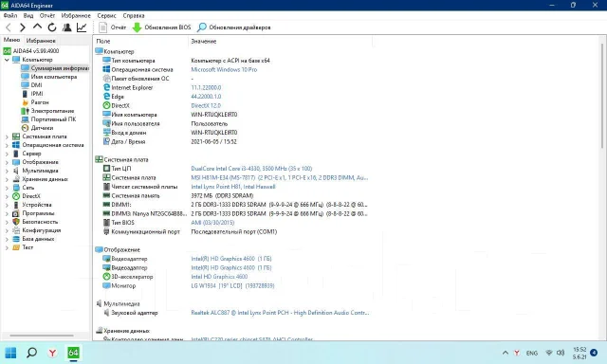The width and height of the screenshot is (607, 364).
Task: Open Yandex browser from the taskbar
Action: (x=52, y=353)
